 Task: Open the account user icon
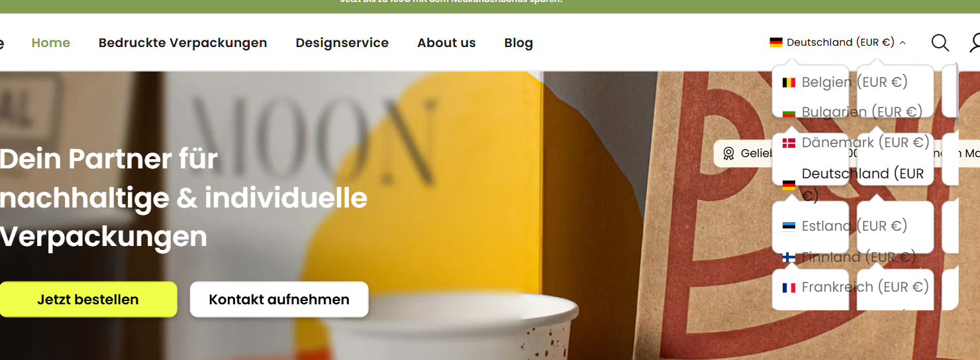[975, 43]
